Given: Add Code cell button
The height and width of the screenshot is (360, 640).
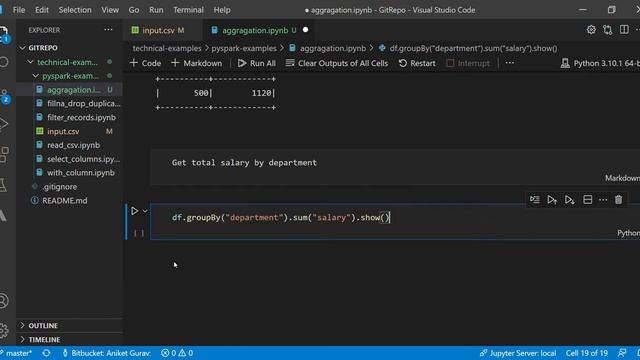Looking at the screenshot, I should (145, 63).
